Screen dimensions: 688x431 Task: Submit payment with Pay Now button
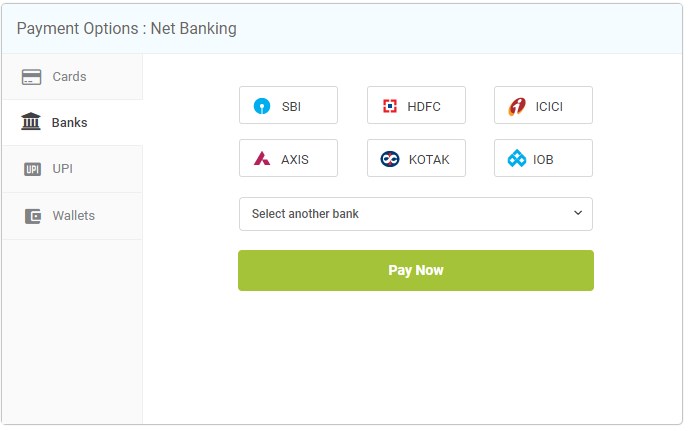416,270
